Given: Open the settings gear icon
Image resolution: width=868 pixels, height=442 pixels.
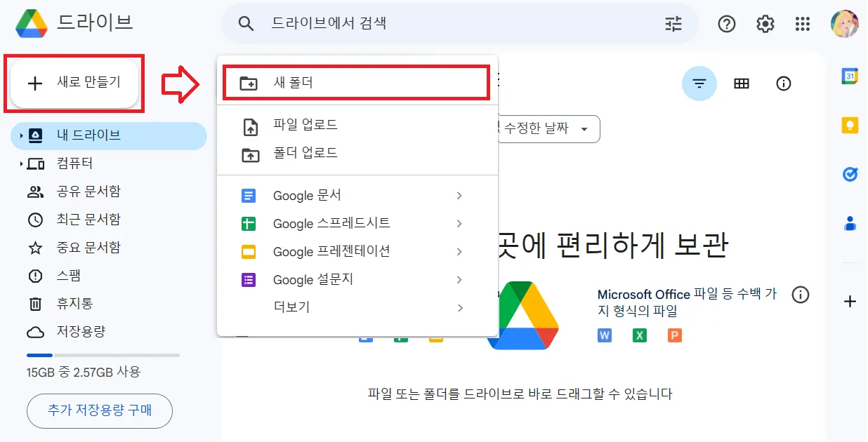Looking at the screenshot, I should click(765, 24).
